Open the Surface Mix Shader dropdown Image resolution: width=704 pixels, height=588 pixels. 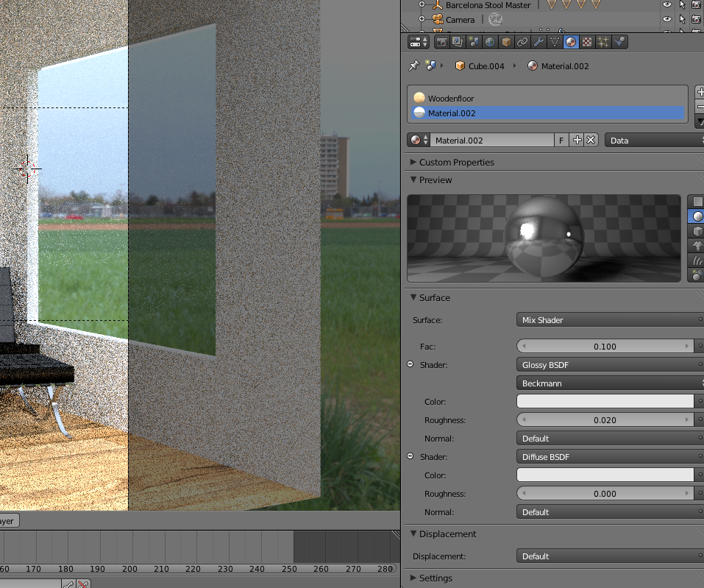tap(610, 320)
